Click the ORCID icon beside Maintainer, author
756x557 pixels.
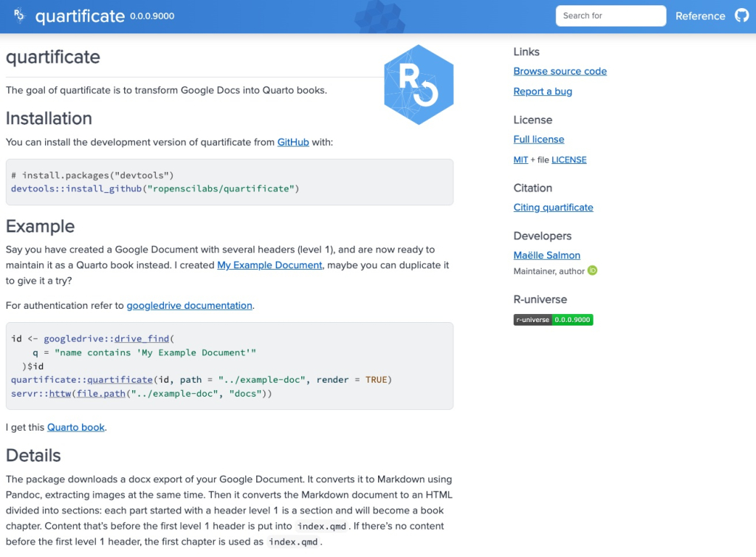point(593,270)
